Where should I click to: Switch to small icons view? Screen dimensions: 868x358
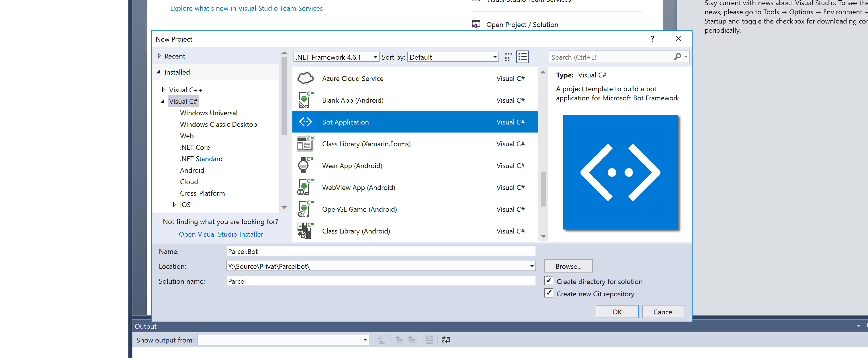[508, 57]
